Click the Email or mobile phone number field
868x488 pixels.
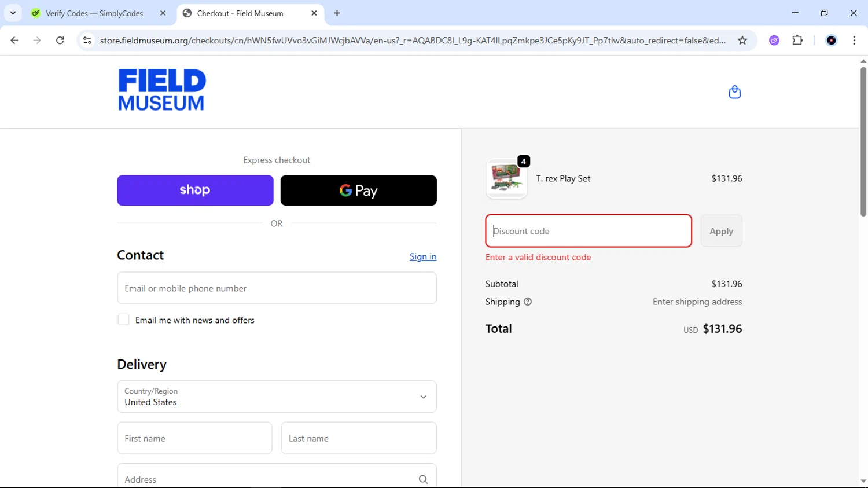[x=277, y=288]
